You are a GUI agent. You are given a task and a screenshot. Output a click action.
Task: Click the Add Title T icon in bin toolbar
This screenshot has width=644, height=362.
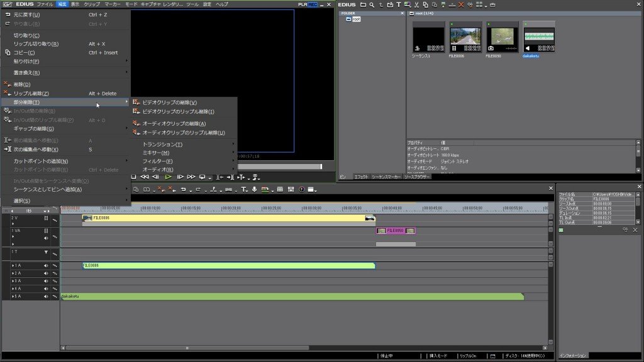(398, 5)
